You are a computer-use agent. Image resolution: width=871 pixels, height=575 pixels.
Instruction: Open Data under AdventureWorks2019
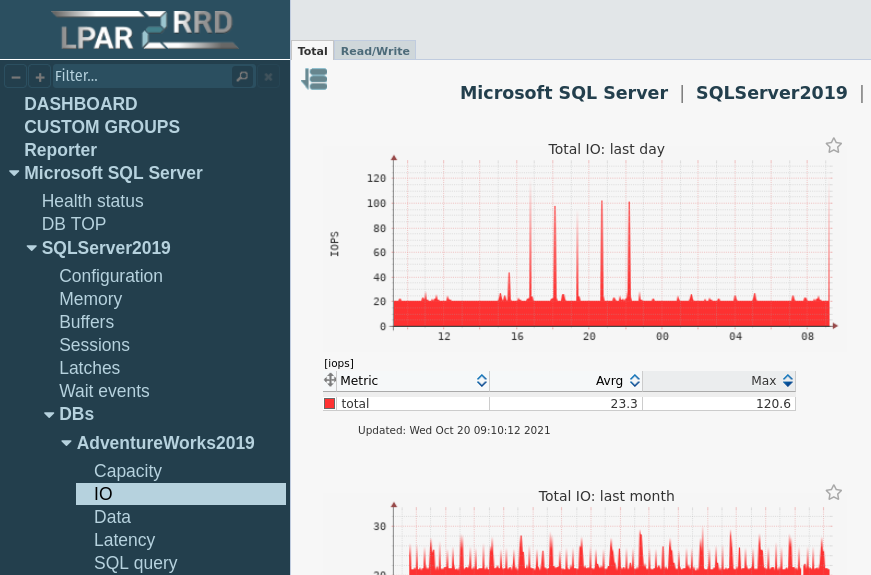[x=112, y=517]
